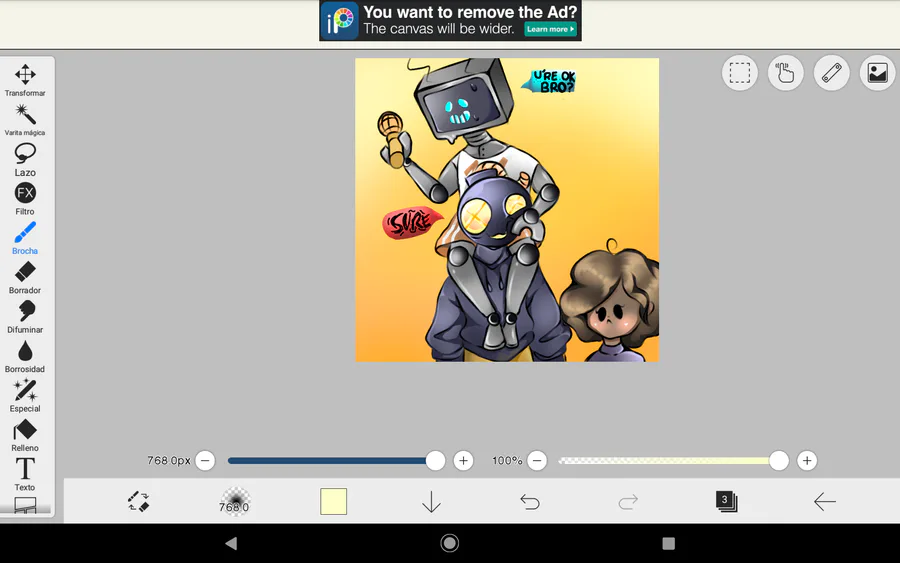Select the Lazo tool

click(x=25, y=160)
